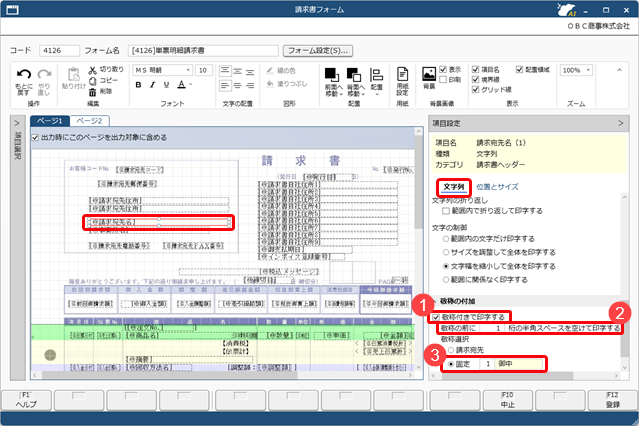
Task: Switch to the 位置とサイズ tab
Action: [x=497, y=187]
